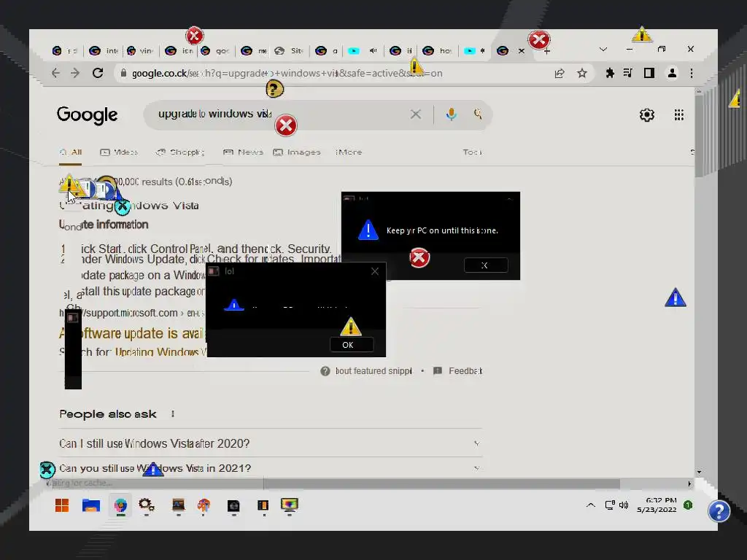The height and width of the screenshot is (560, 747).
Task: Open the Google apps grid
Action: (x=679, y=114)
